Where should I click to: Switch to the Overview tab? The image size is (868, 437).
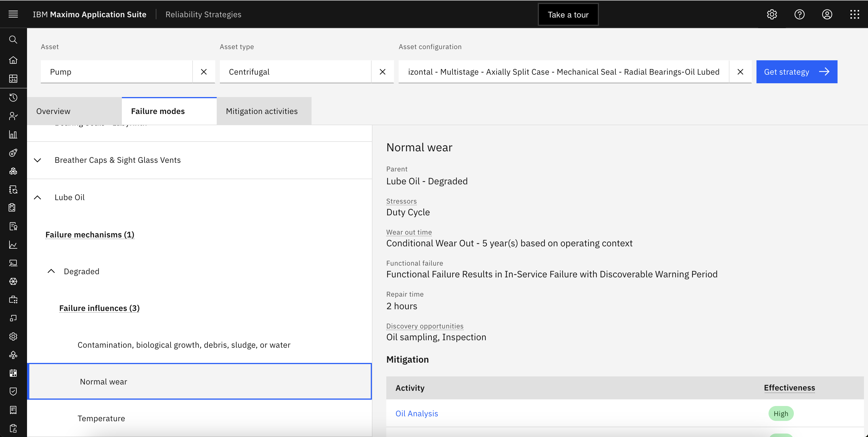pyautogui.click(x=53, y=111)
